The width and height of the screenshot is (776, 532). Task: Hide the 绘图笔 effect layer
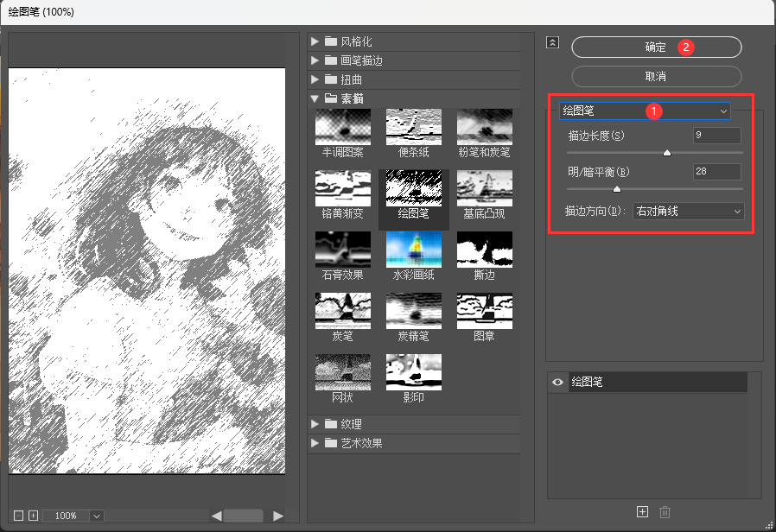(x=557, y=382)
